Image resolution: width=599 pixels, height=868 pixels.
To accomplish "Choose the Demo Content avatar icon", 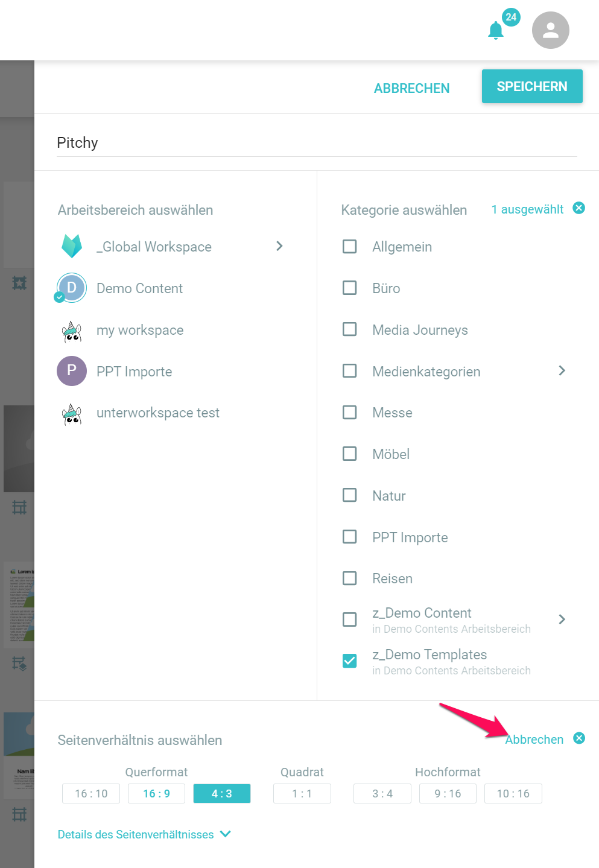I will [72, 288].
